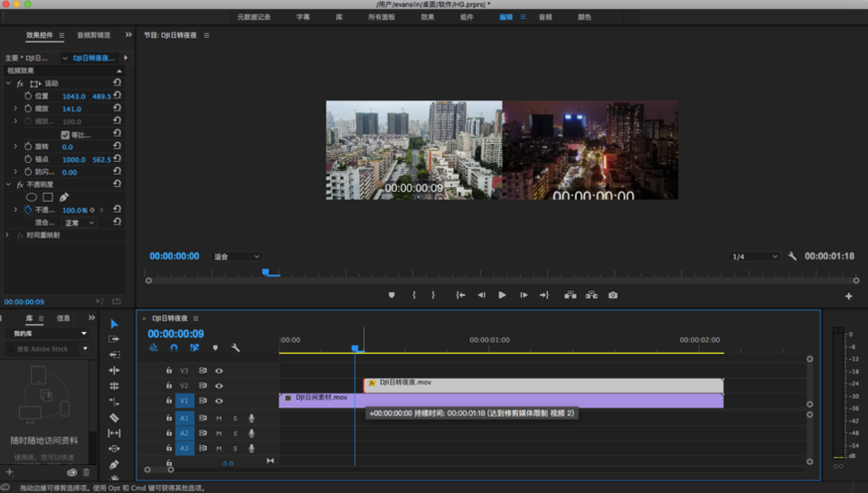Click the Lift button in Program monitor
Viewport: 868px width, 493px height.
coord(571,295)
